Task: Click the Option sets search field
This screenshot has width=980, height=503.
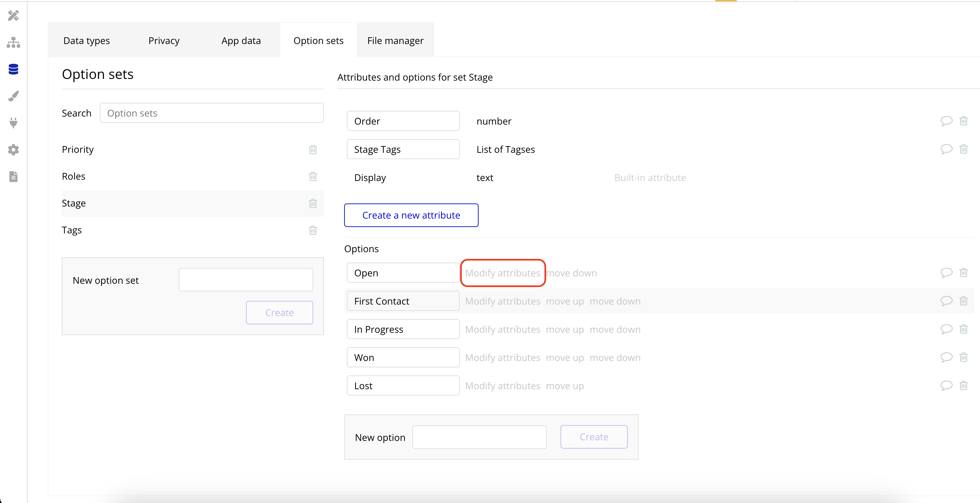Action: (x=211, y=113)
